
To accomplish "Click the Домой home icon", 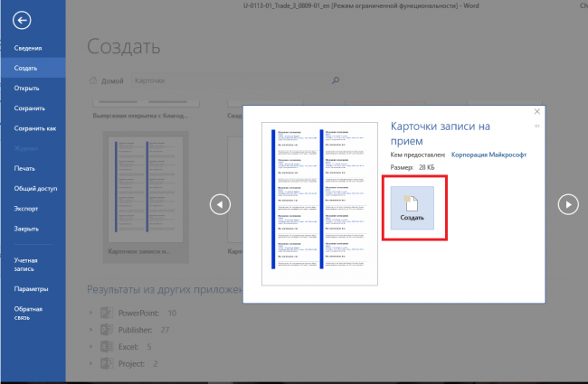I will (x=92, y=80).
